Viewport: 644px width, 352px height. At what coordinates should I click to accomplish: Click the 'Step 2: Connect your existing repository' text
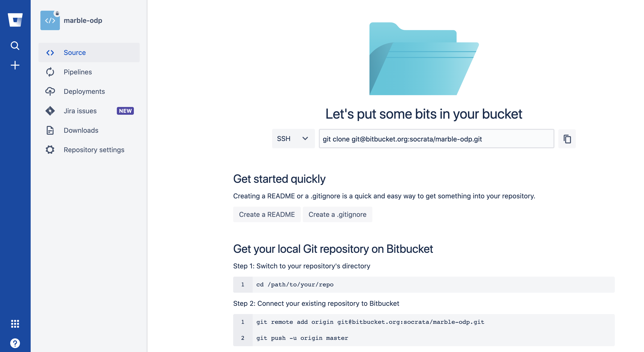tap(316, 304)
